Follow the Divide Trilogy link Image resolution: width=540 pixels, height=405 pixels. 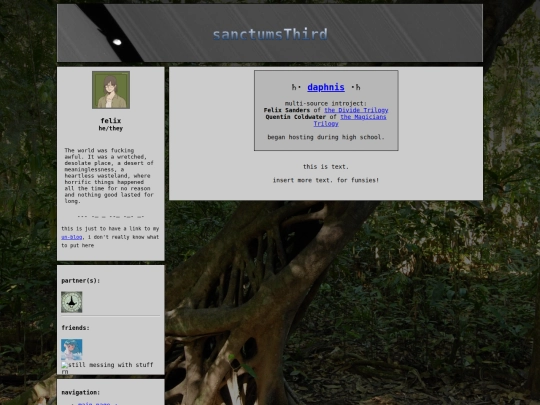pyautogui.click(x=356, y=110)
